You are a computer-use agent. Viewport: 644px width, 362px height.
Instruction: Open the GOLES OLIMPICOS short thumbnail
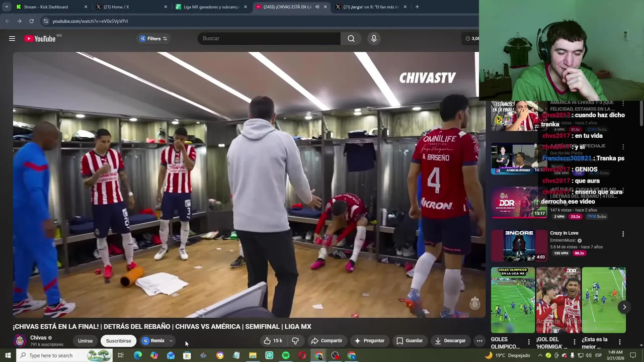[513, 300]
